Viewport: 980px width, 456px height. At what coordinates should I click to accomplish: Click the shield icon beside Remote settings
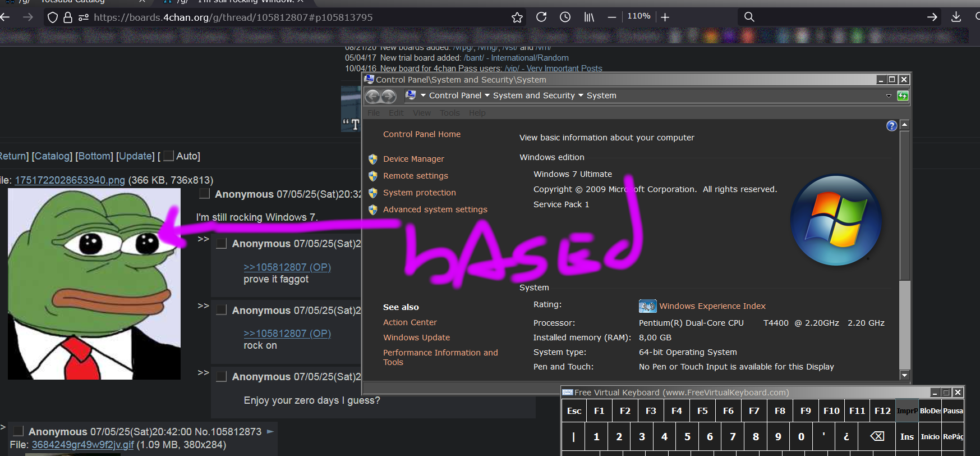[373, 176]
